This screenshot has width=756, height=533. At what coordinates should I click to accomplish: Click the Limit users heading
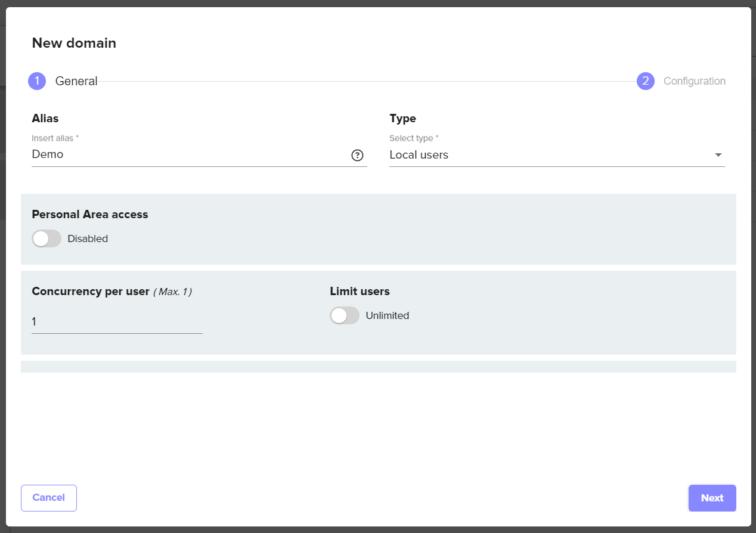tap(360, 292)
